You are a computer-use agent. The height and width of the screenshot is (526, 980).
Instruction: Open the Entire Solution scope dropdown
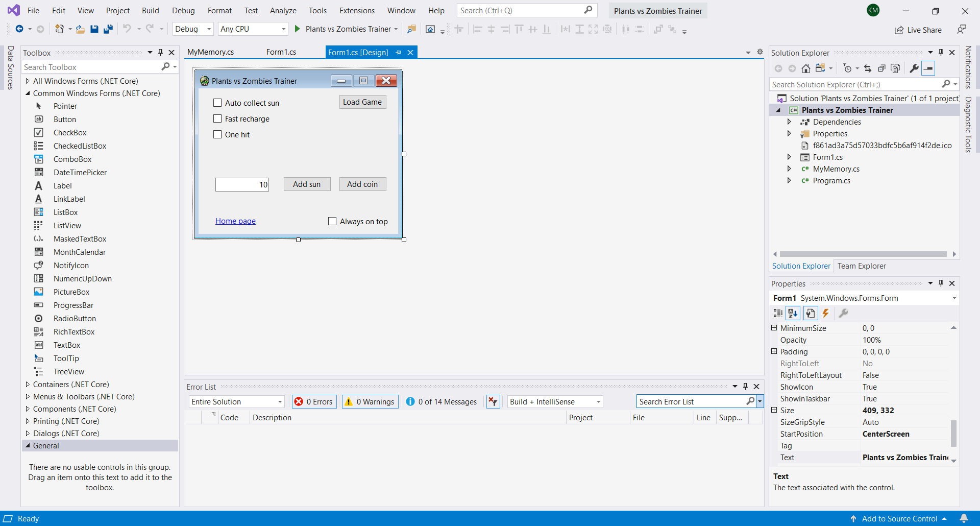236,402
